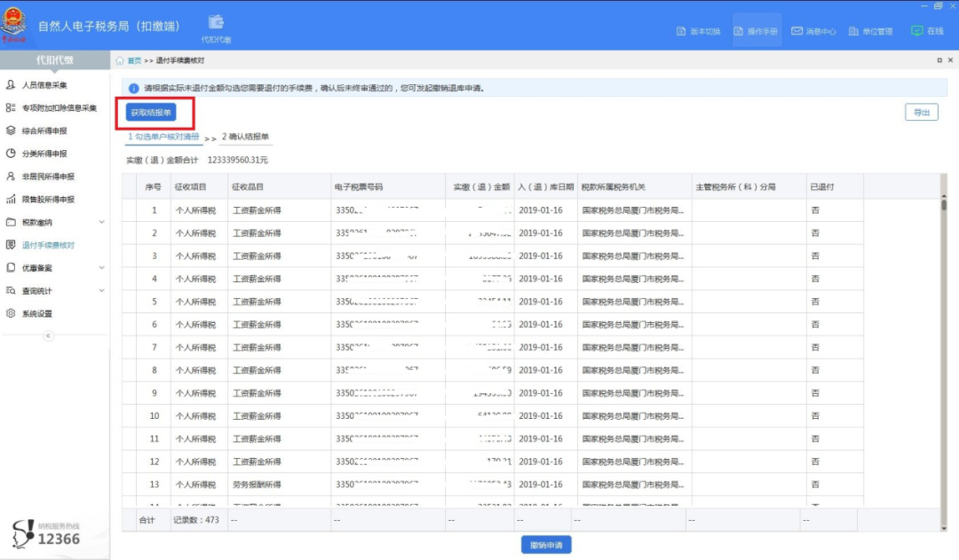
Task: Click the 代扣代缴 sidebar header tab
Action: click(x=54, y=60)
